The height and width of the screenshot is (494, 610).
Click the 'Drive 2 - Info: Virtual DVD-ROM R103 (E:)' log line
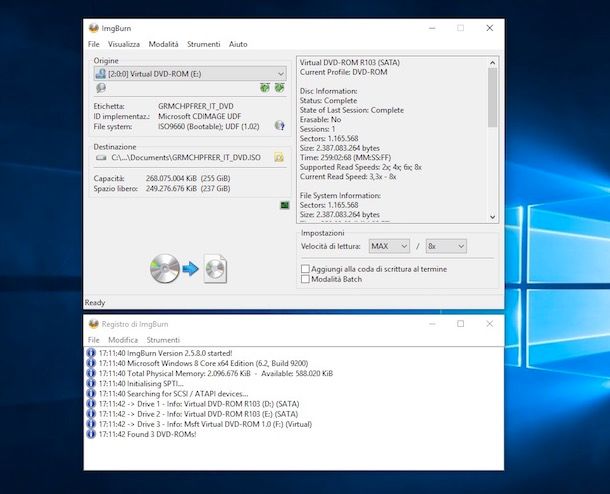(198, 413)
